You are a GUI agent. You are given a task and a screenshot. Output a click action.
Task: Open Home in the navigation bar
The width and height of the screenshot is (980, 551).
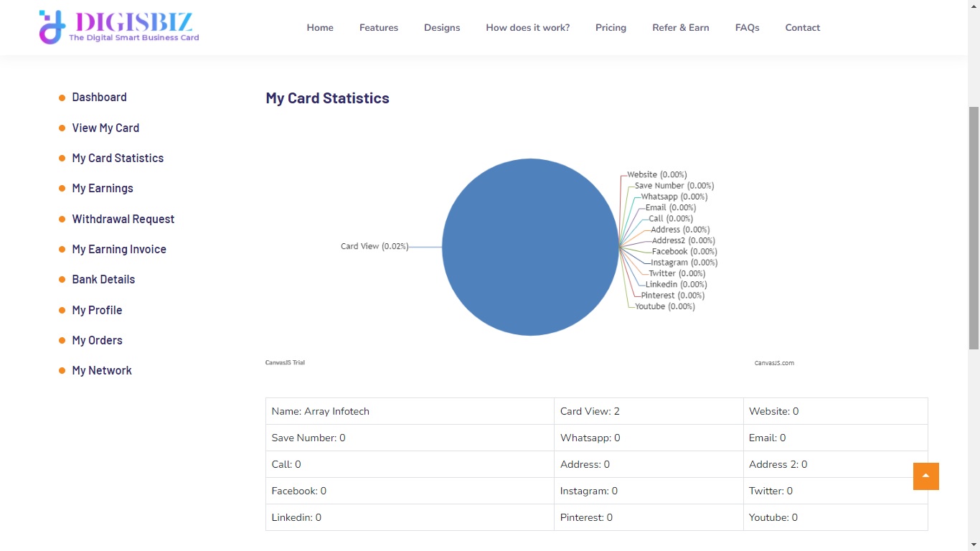(320, 28)
